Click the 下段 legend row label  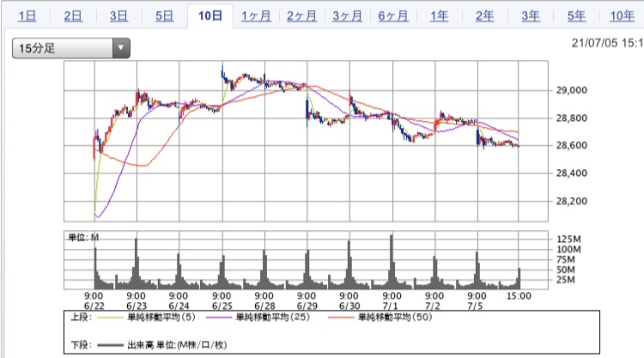[81, 345]
